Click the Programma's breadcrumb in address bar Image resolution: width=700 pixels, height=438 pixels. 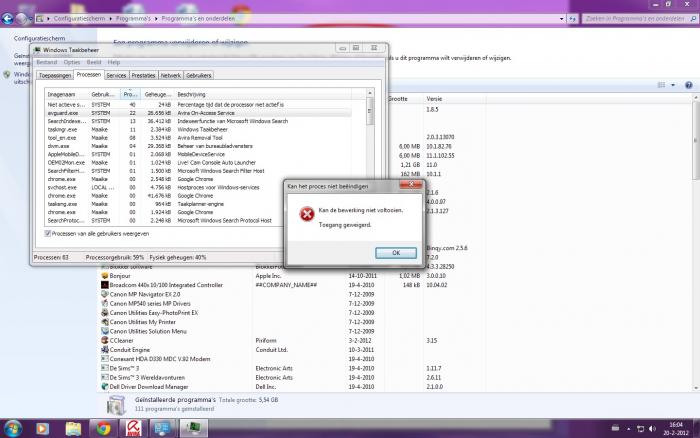(133, 19)
